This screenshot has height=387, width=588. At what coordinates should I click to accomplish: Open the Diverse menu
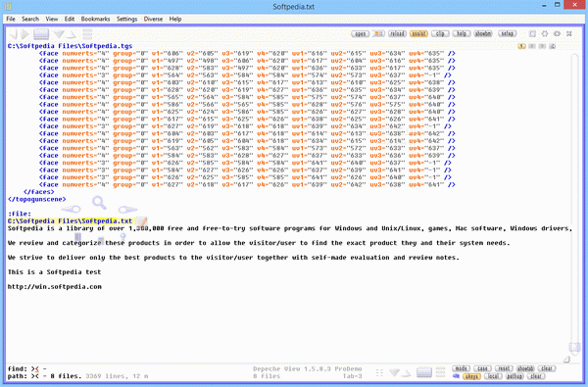click(x=153, y=19)
